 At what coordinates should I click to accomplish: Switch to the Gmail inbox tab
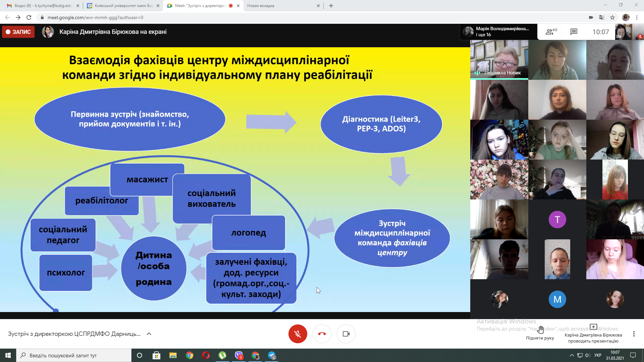(x=43, y=6)
